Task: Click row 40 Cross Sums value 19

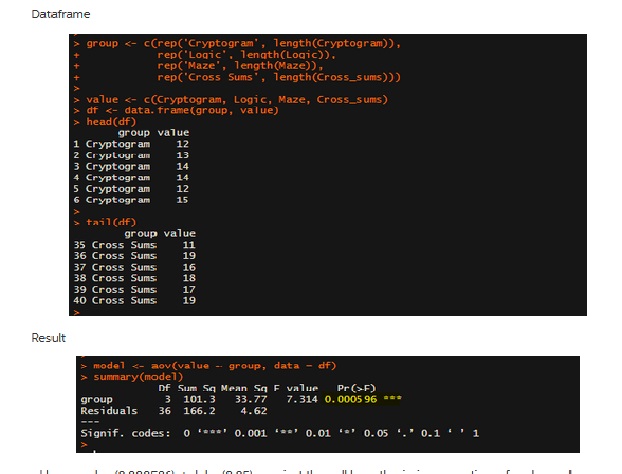Action: click(x=134, y=300)
